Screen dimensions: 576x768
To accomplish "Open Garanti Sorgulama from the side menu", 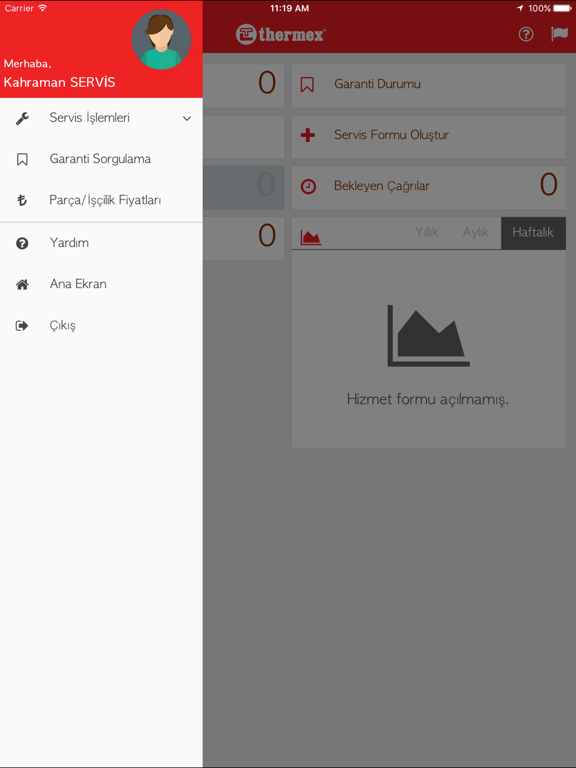I will (x=101, y=159).
